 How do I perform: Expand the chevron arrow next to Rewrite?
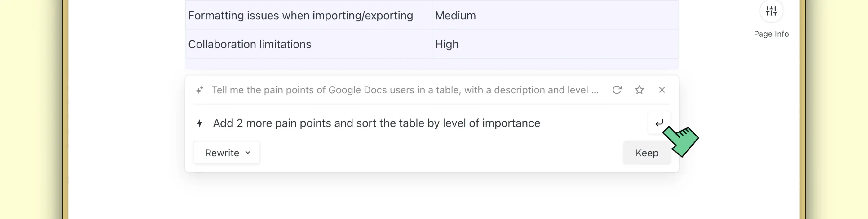click(x=248, y=152)
